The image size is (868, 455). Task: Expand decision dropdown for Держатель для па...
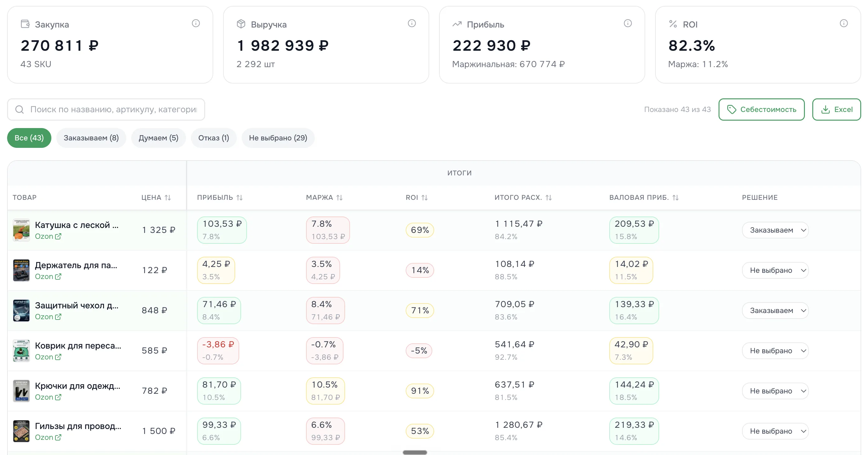coord(775,270)
